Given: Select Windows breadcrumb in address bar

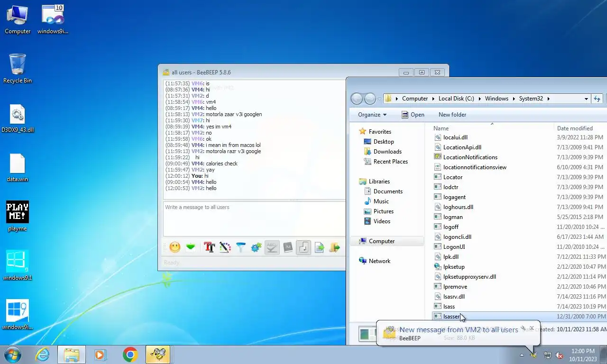Looking at the screenshot, I should [497, 99].
